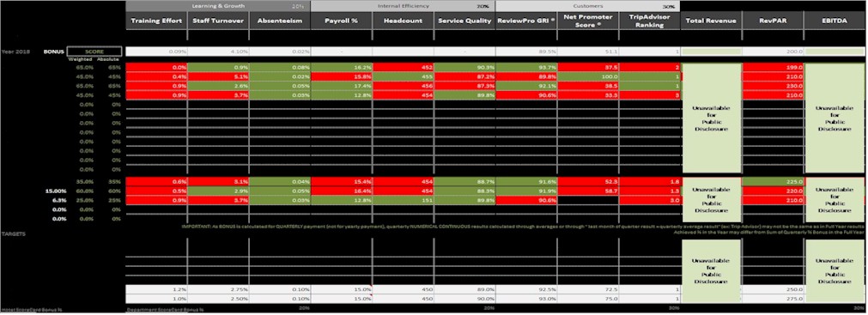Select the Staff Turnover column header
The image size is (868, 315).
click(218, 21)
